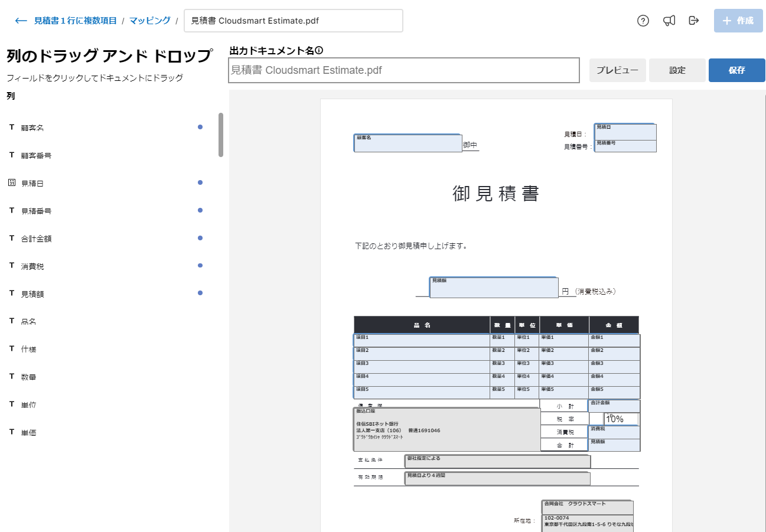Select the 単価 column label in the list
The height and width of the screenshot is (532, 766).
(29, 432)
